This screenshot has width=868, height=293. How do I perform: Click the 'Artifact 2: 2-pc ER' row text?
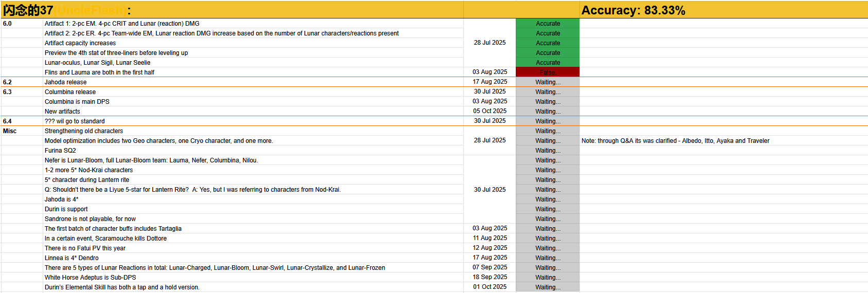pos(222,33)
